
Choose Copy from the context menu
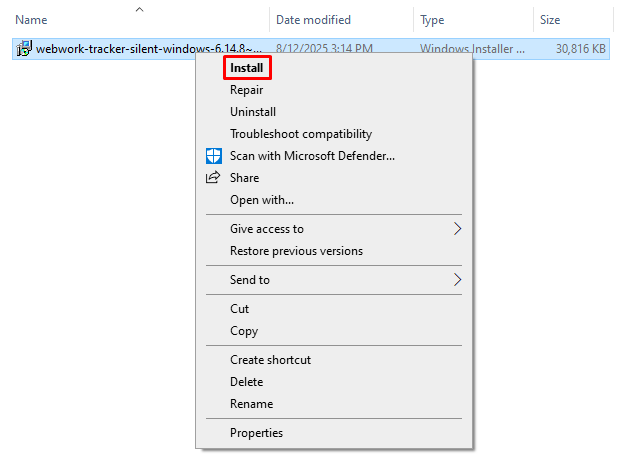click(x=244, y=331)
